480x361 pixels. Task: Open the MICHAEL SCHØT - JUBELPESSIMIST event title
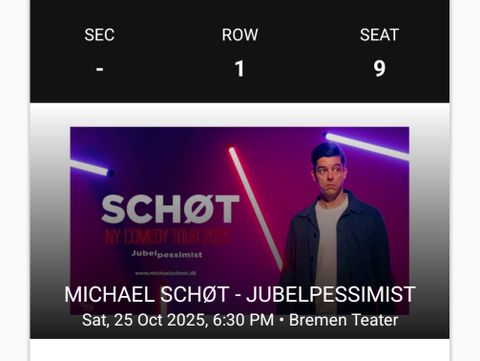tap(240, 294)
